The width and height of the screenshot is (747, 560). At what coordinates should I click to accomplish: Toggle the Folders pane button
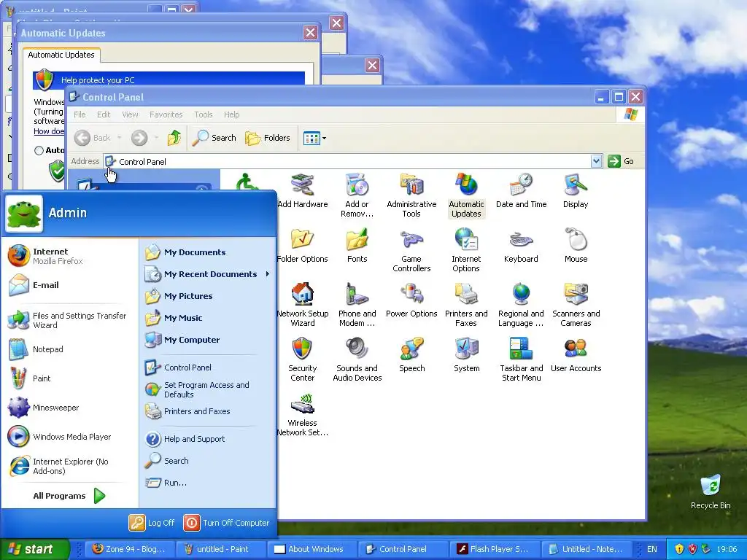pyautogui.click(x=267, y=138)
